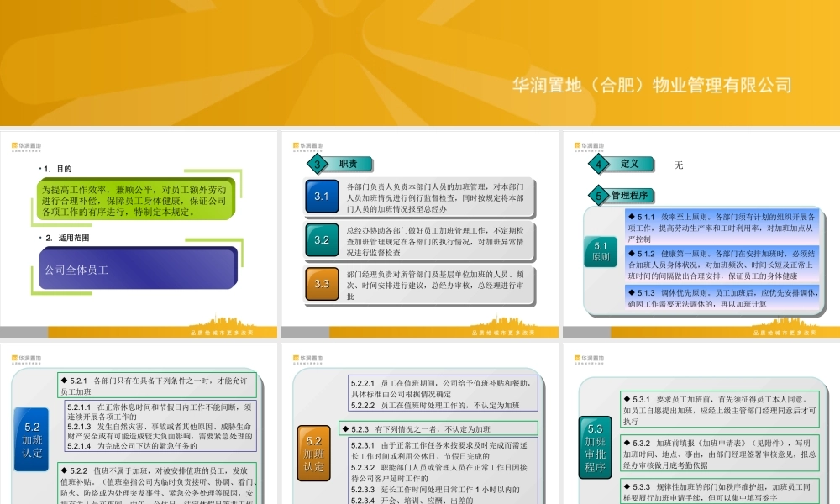Viewport: 840px width, 504px height.
Task: Select the blue 5.2 加班认定 block
Action: pyautogui.click(x=32, y=439)
